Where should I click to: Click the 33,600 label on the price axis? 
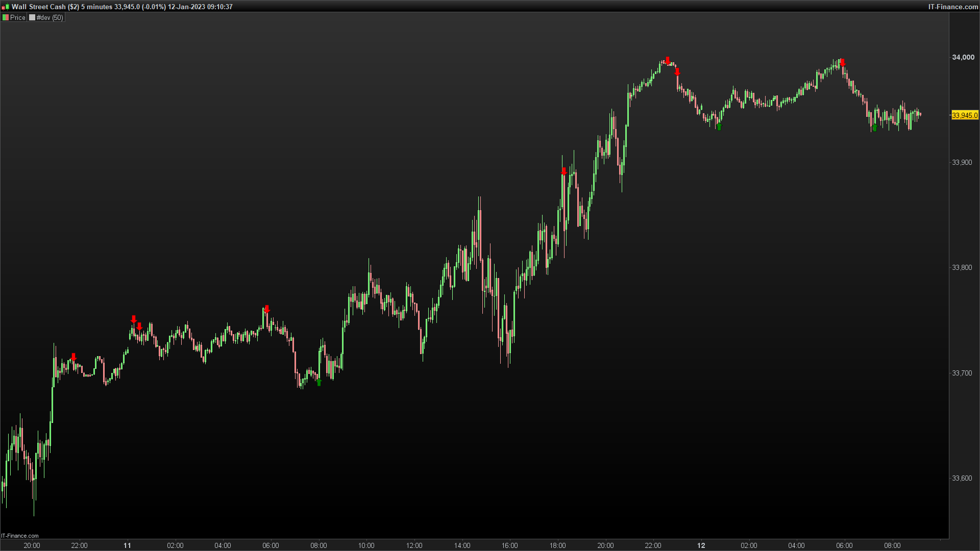tap(962, 478)
